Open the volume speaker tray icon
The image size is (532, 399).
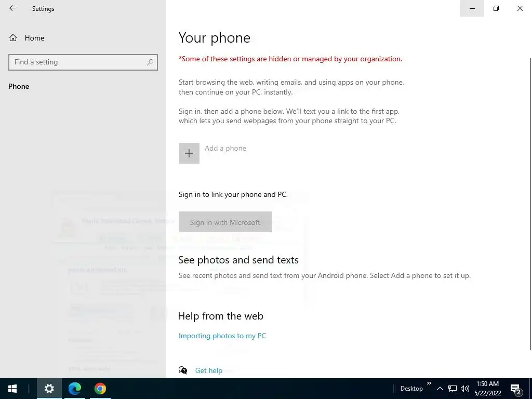465,389
